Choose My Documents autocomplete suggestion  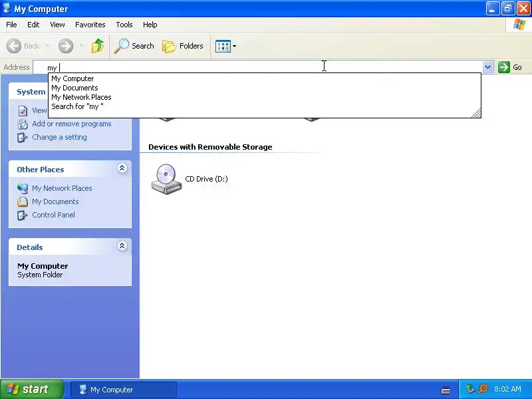pos(264,88)
